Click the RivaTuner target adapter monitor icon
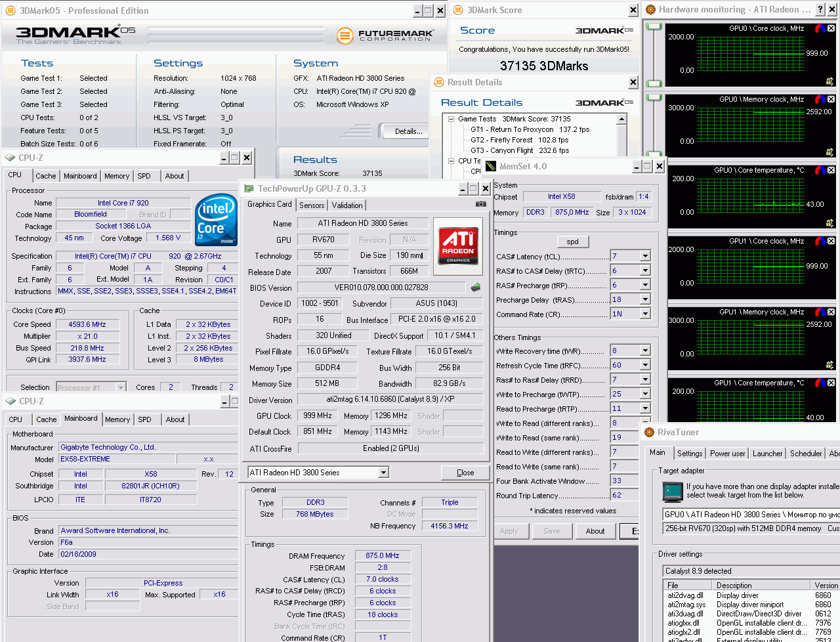Image resolution: width=840 pixels, height=642 pixels. pos(673,491)
